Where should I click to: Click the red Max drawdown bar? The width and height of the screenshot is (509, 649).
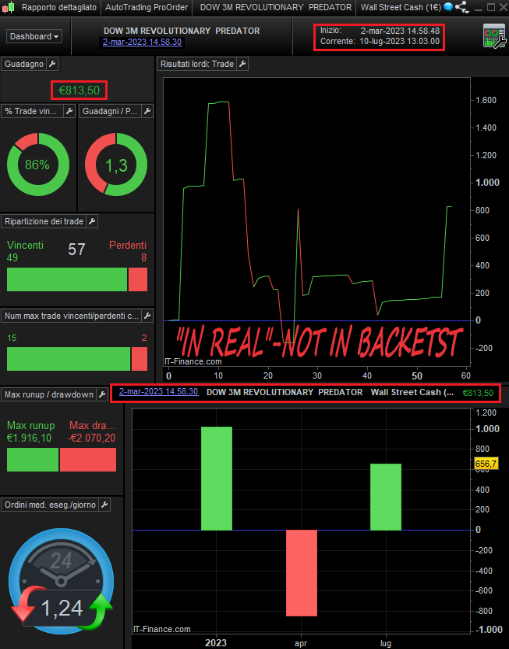click(88, 459)
